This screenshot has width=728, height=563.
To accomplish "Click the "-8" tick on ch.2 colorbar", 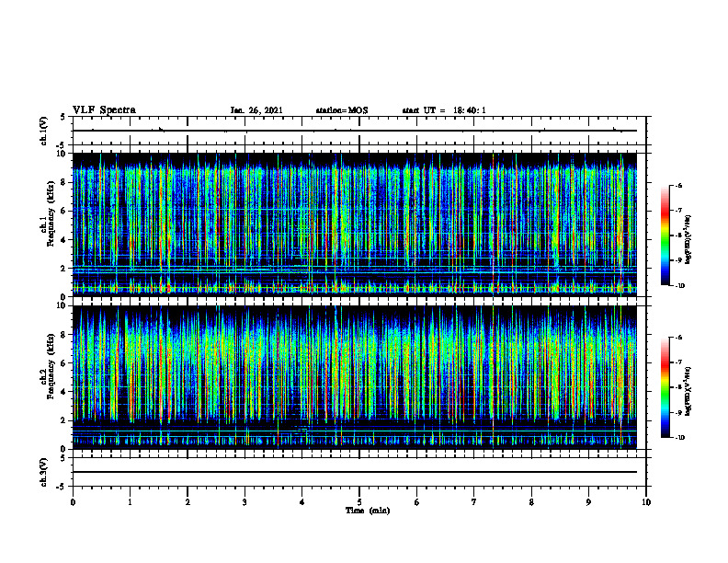I will click(x=678, y=387).
